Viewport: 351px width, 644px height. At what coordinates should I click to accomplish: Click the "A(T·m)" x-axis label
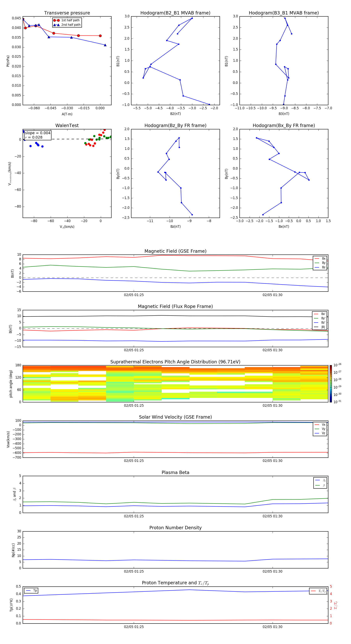[67, 114]
